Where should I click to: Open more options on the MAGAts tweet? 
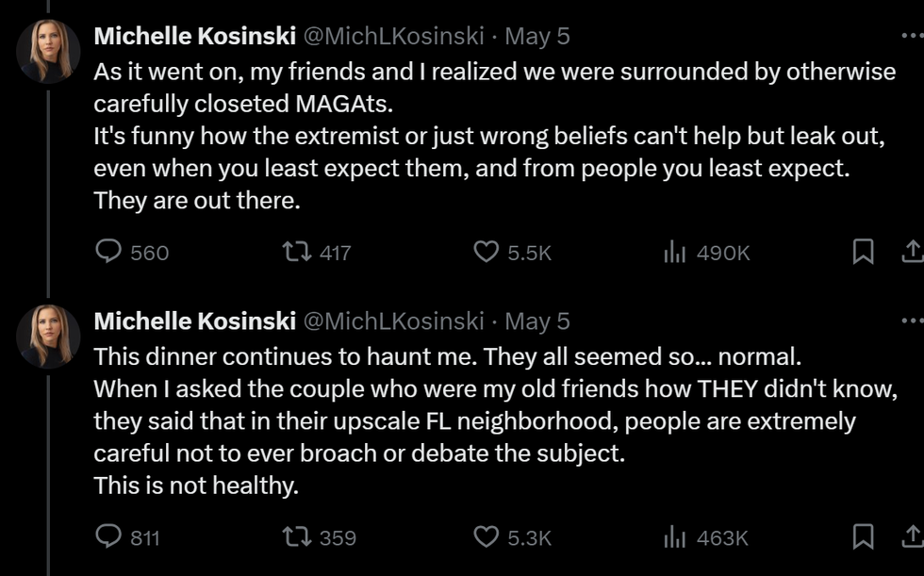pos(912,36)
